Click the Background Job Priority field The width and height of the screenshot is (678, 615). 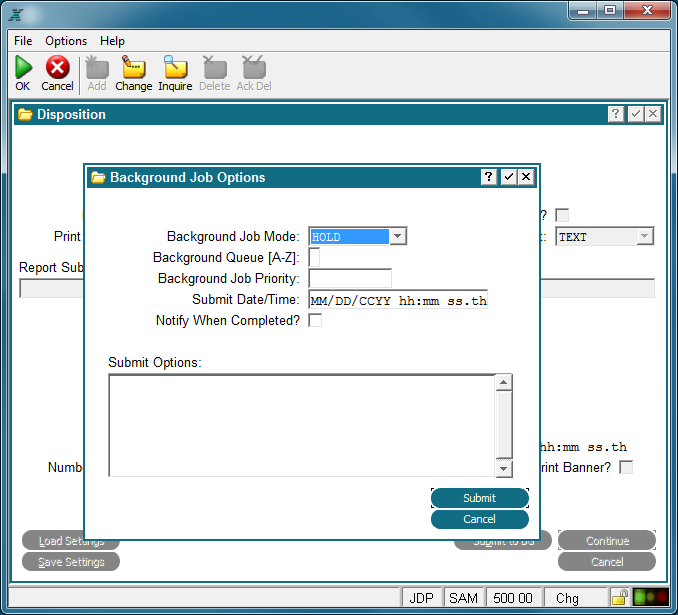350,279
